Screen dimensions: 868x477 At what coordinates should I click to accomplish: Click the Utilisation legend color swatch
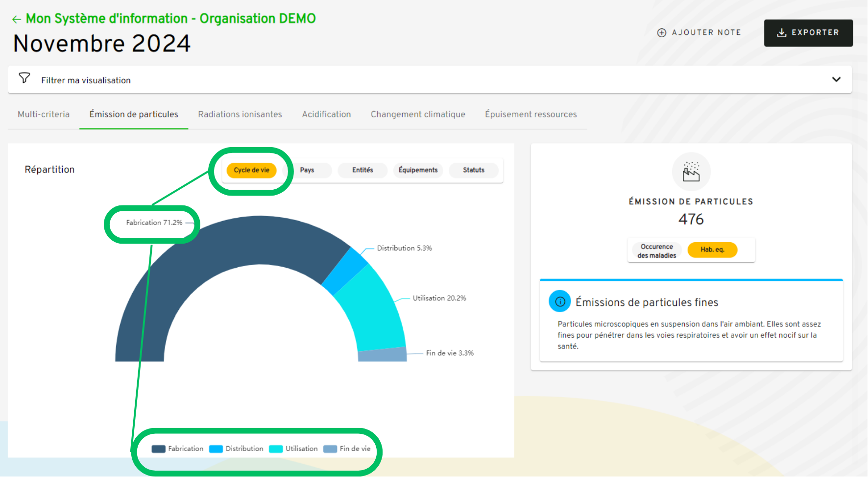(x=276, y=449)
